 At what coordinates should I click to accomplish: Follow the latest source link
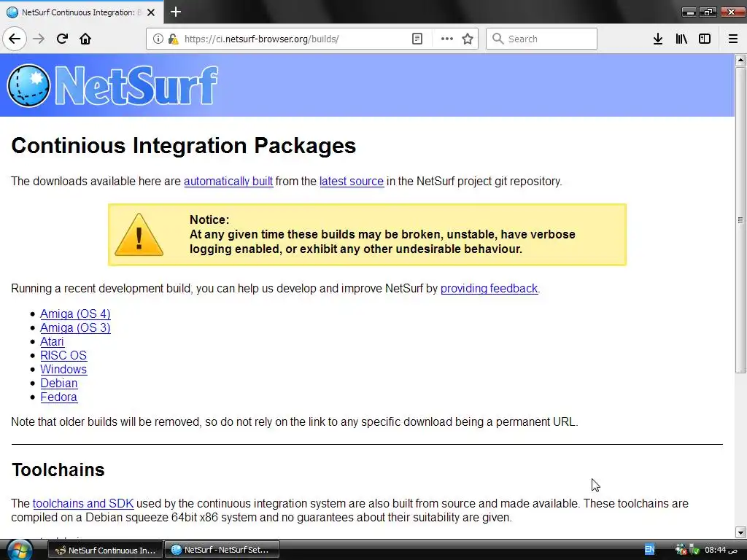click(x=352, y=182)
